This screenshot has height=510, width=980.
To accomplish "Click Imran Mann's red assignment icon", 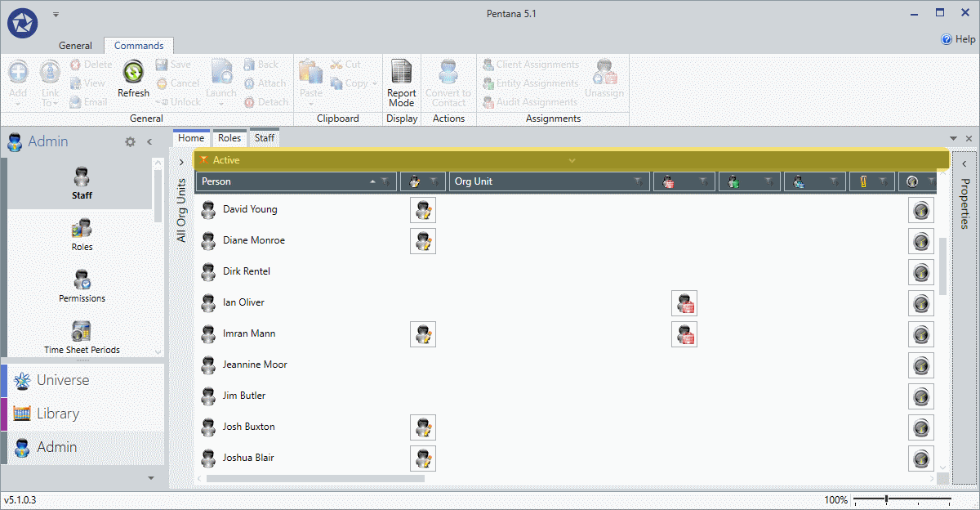I will point(684,334).
